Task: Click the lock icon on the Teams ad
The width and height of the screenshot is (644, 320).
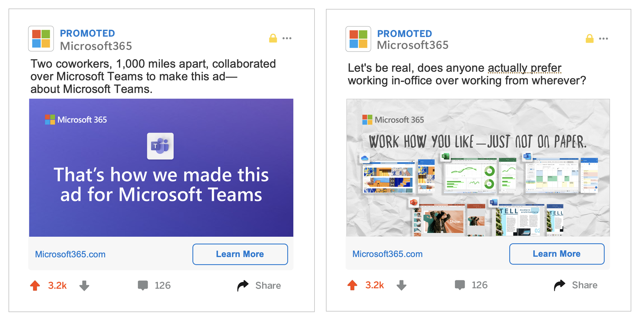Action: click(x=273, y=38)
